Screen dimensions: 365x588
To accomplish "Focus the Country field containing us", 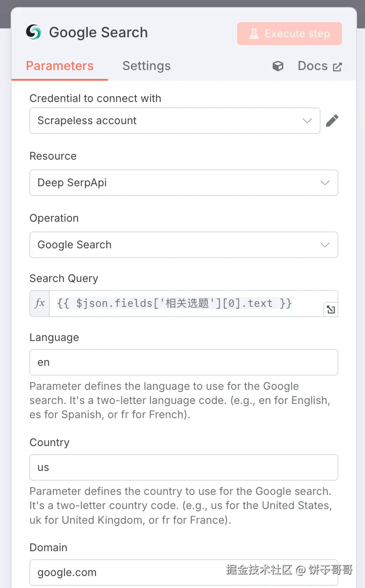I will [183, 467].
